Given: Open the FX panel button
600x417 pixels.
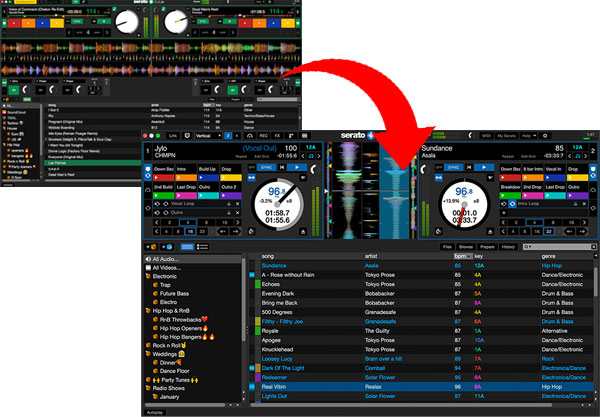Looking at the screenshot, I should coord(277,136).
